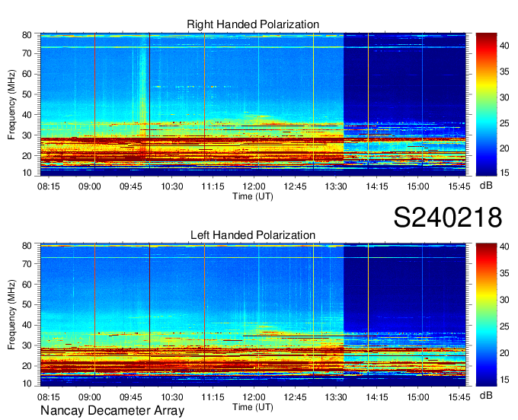Click the 40 dB label on upper color bar

click(504, 46)
